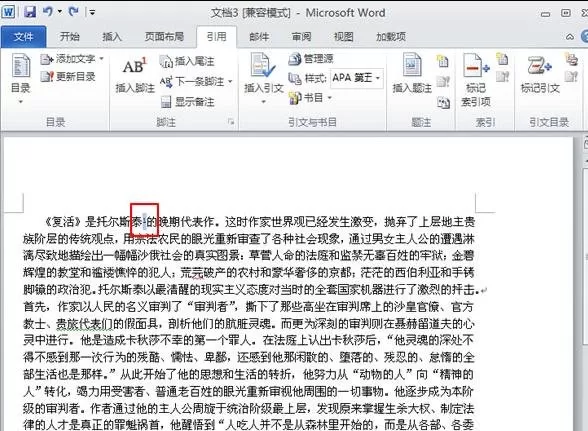
Task: Switch to the 插入 ribbon tab
Action: tap(112, 37)
